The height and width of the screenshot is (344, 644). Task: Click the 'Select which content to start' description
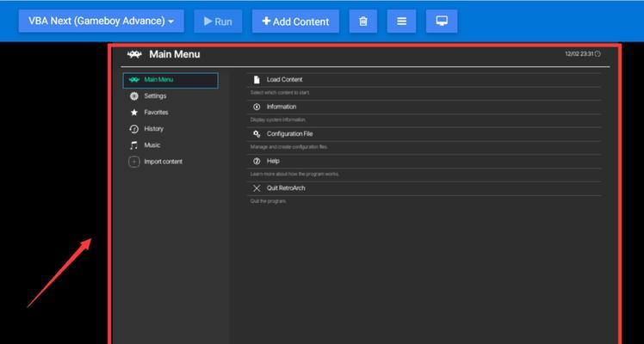280,93
